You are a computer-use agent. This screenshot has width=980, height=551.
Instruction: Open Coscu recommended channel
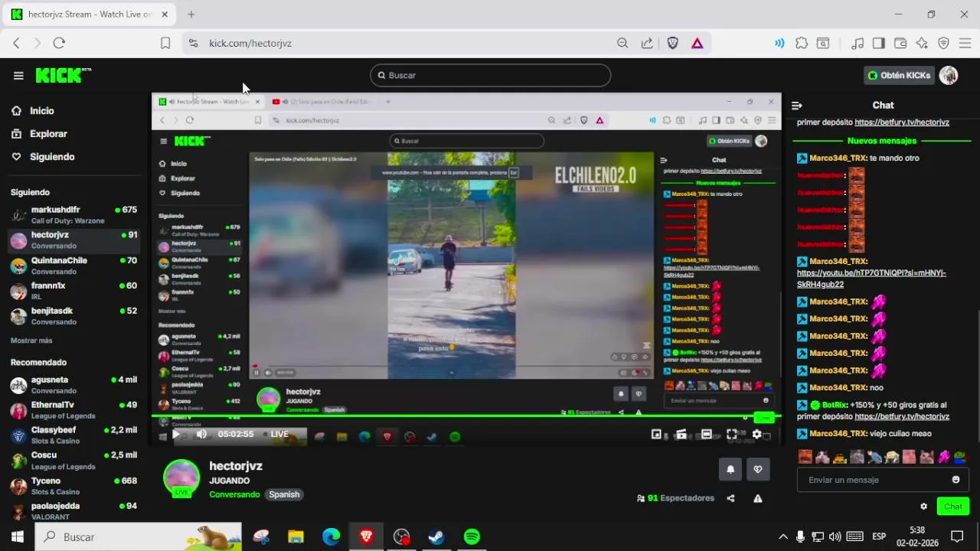click(x=73, y=461)
